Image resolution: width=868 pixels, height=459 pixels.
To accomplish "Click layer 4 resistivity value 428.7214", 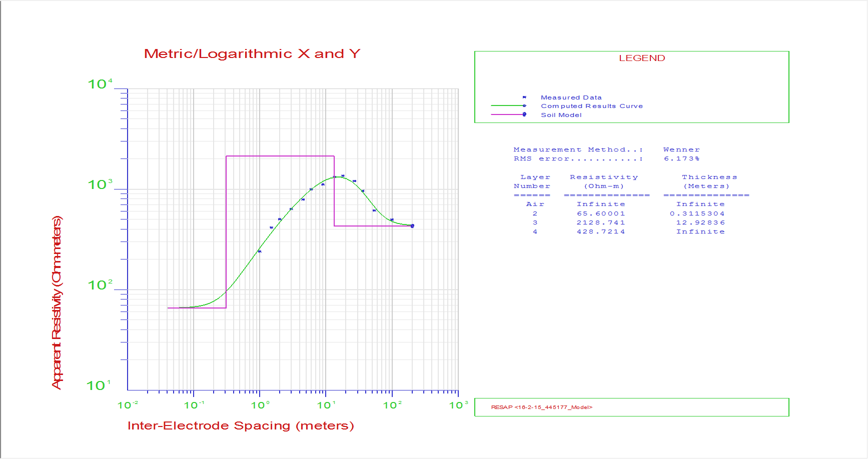I will pos(600,231).
